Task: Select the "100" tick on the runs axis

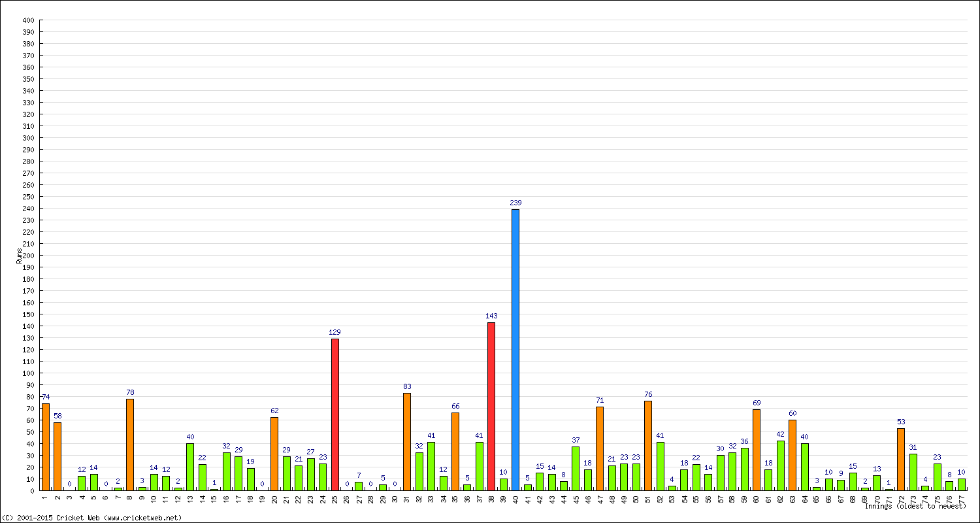Action: (27, 373)
